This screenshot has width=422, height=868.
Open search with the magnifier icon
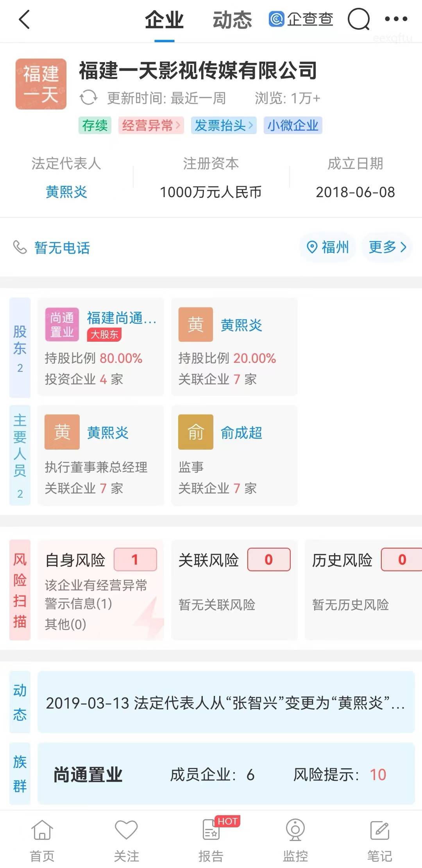pyautogui.click(x=358, y=20)
